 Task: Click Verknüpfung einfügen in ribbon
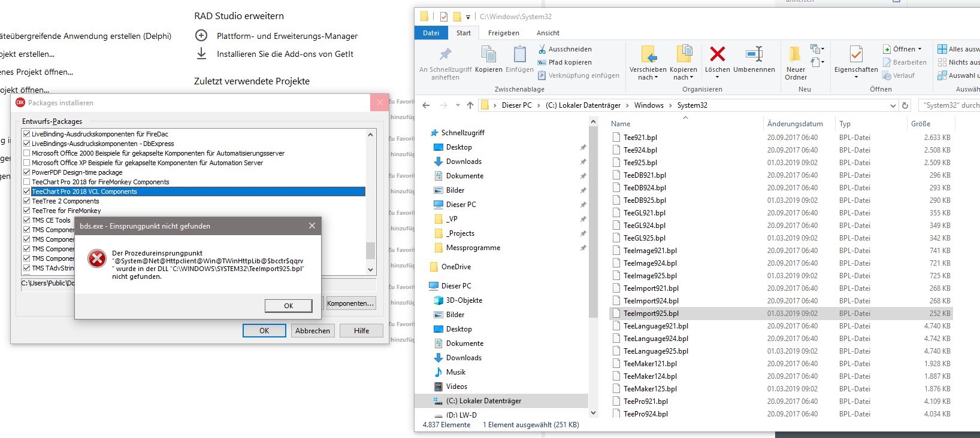point(578,75)
